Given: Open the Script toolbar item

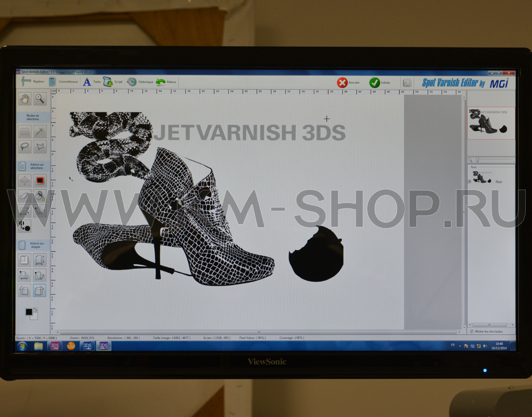Looking at the screenshot, I should (113, 82).
